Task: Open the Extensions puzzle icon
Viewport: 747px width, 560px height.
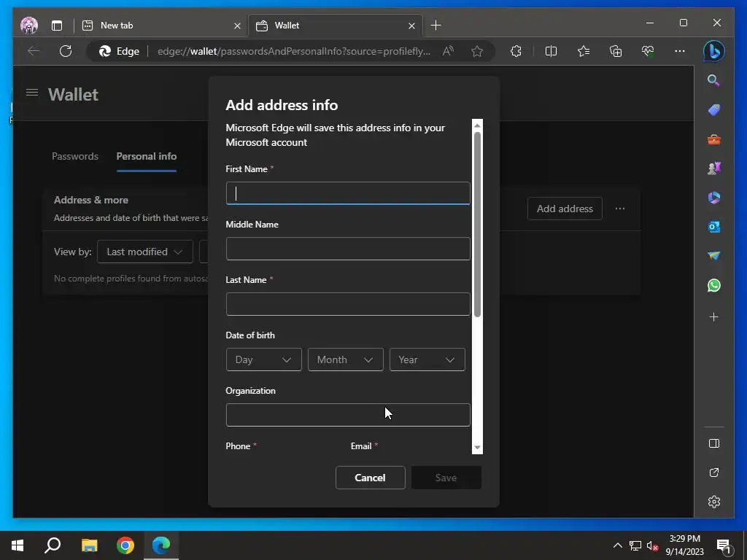Action: 516,51
